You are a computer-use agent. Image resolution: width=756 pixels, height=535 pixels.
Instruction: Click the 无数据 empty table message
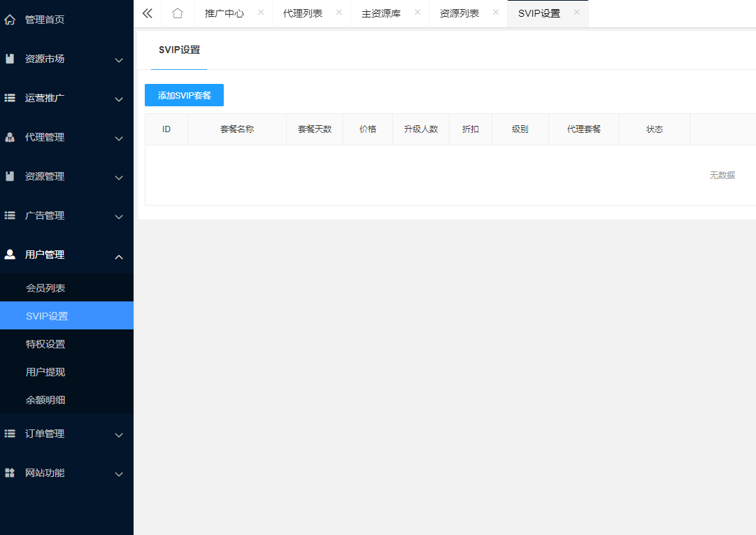point(722,175)
